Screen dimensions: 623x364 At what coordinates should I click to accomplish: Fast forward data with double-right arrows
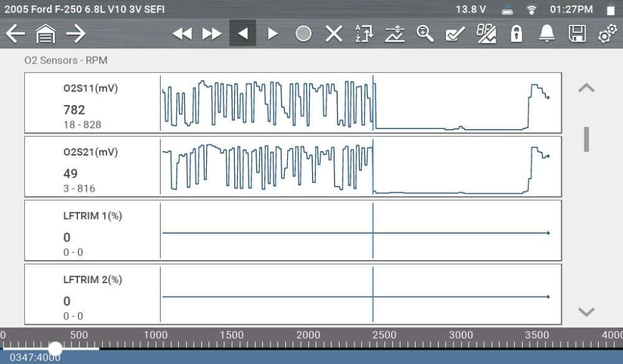point(212,34)
